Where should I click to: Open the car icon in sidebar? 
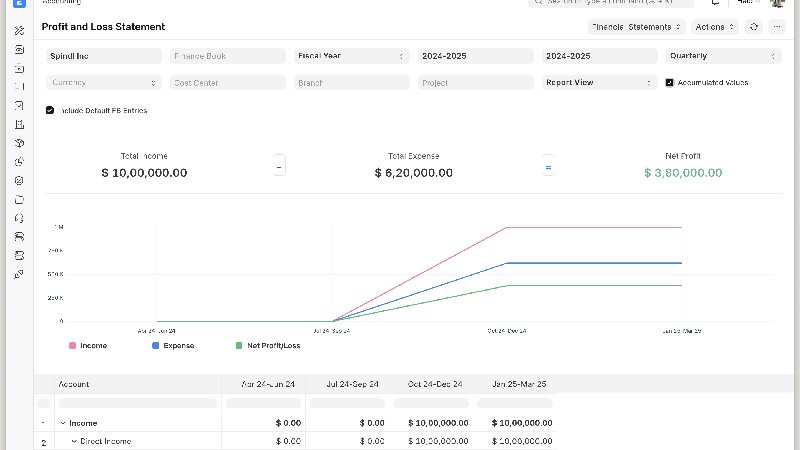[x=19, y=237]
